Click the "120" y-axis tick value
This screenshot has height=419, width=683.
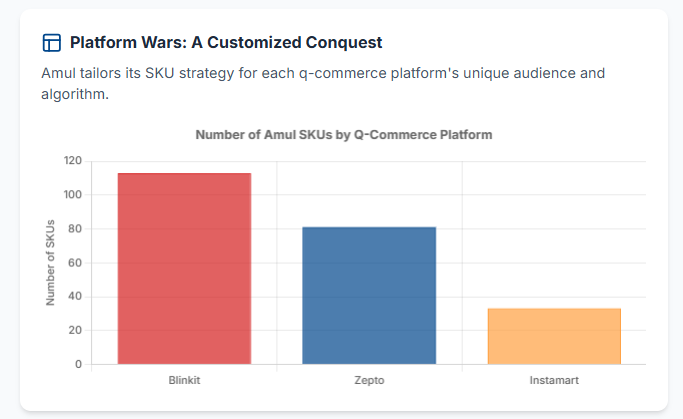[x=73, y=161]
